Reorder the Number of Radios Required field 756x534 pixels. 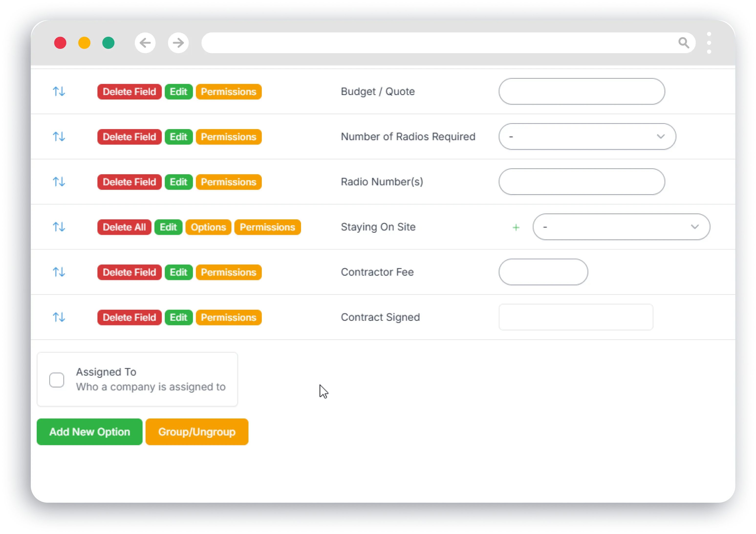[59, 137]
